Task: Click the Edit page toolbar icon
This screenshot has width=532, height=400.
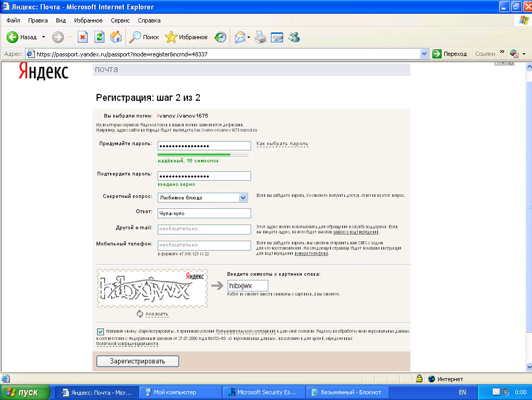Action: pyautogui.click(x=277, y=37)
